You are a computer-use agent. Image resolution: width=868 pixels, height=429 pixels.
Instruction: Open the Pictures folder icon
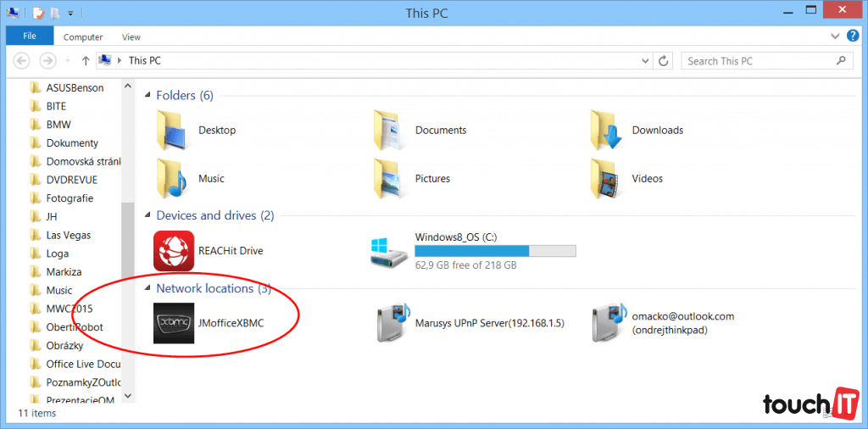(x=391, y=179)
